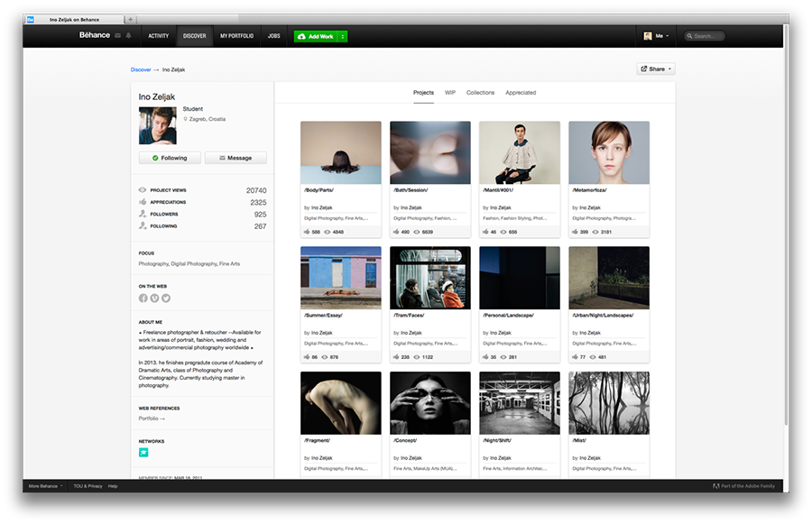
Task: Click the Followers count 925
Action: coord(261,215)
